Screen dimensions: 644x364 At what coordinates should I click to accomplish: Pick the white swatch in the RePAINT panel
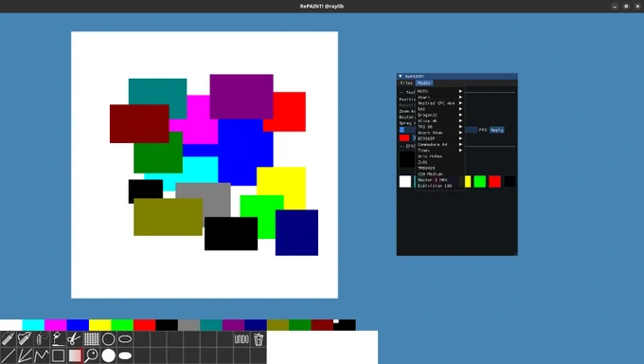tap(405, 181)
